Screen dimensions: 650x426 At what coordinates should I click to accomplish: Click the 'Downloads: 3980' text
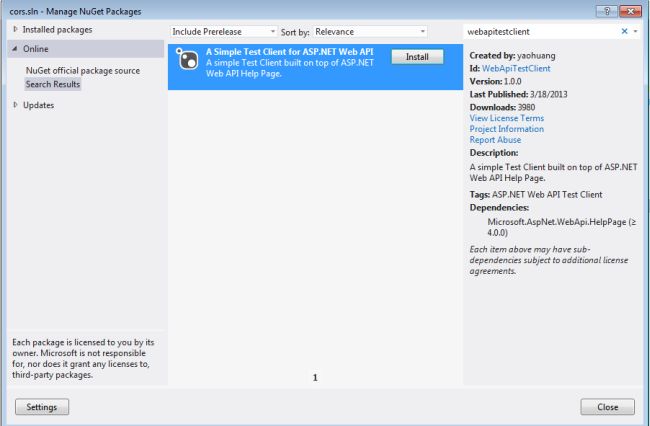click(502, 107)
